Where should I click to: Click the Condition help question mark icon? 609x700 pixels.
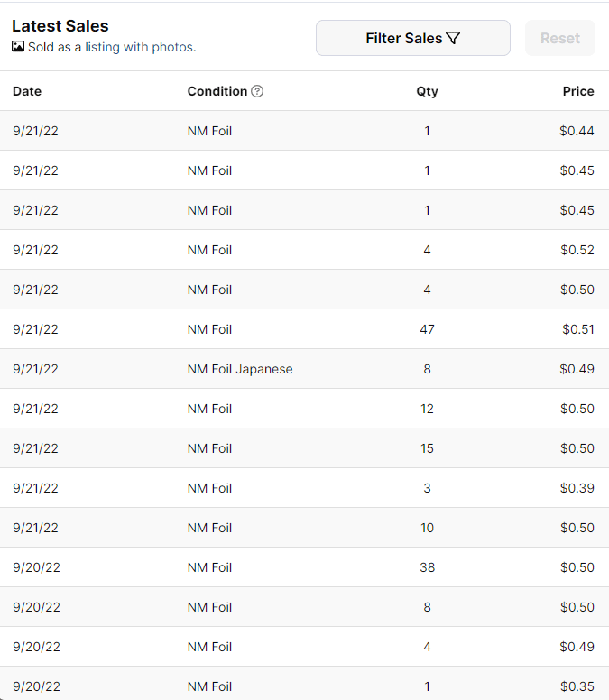pos(257,91)
